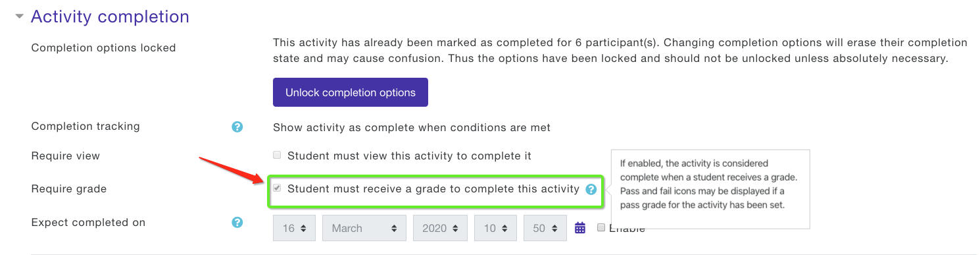Open help icon beside Completion tracking
This screenshot has width=980, height=255.
pos(237,127)
